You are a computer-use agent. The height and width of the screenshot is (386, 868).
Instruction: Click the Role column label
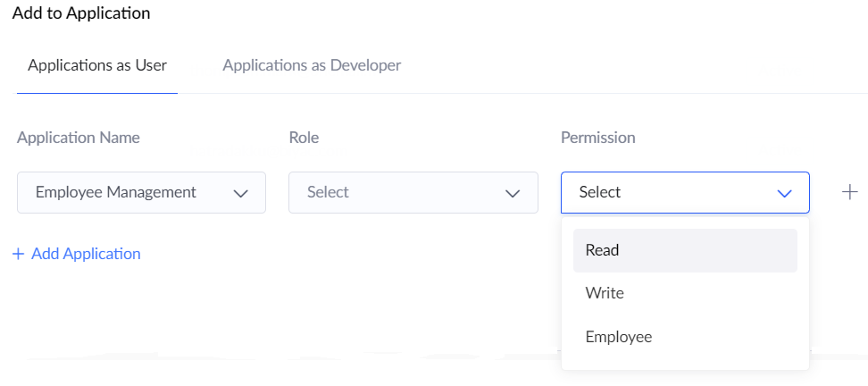(304, 138)
